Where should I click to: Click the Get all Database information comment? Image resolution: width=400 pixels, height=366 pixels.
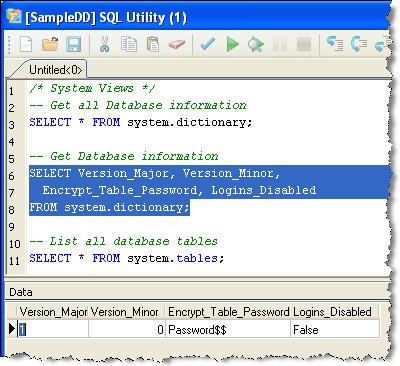point(138,105)
